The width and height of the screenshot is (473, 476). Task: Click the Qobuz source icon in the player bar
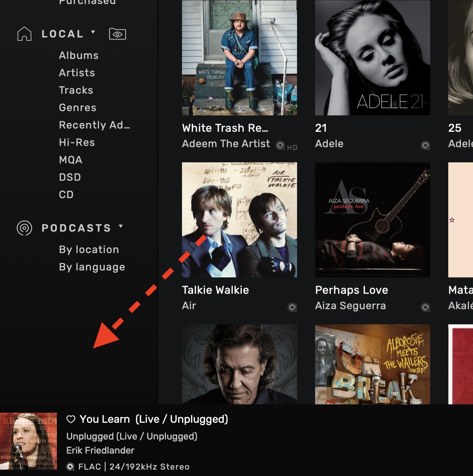[x=70, y=467]
